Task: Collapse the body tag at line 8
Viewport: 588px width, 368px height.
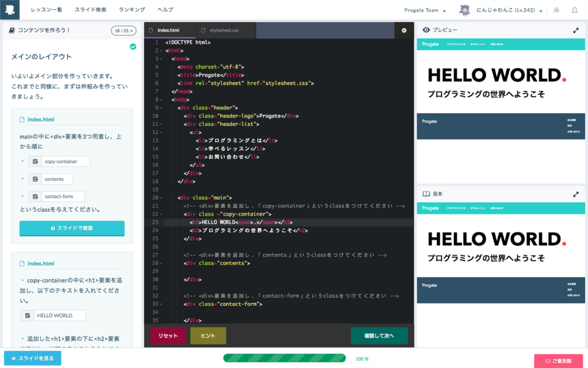Action: 161,100
